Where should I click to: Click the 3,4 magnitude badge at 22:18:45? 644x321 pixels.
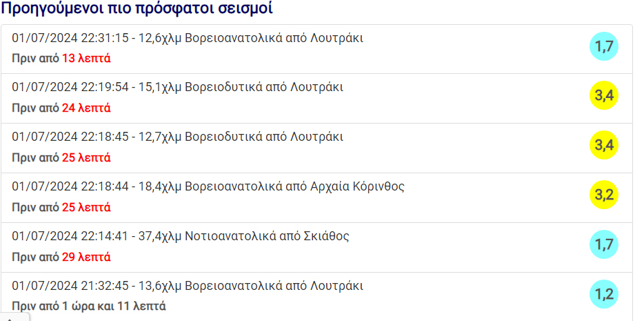pos(604,145)
